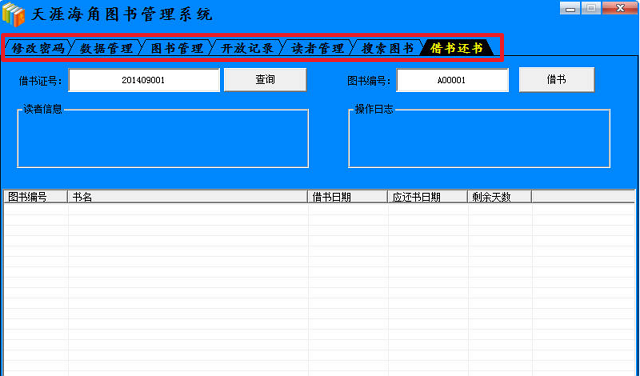
Task: Sort by 书名 column header
Action: [x=187, y=197]
